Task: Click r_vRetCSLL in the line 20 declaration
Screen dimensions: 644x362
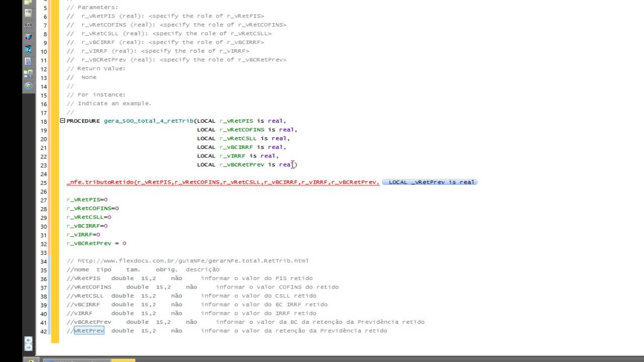Action: pos(237,138)
